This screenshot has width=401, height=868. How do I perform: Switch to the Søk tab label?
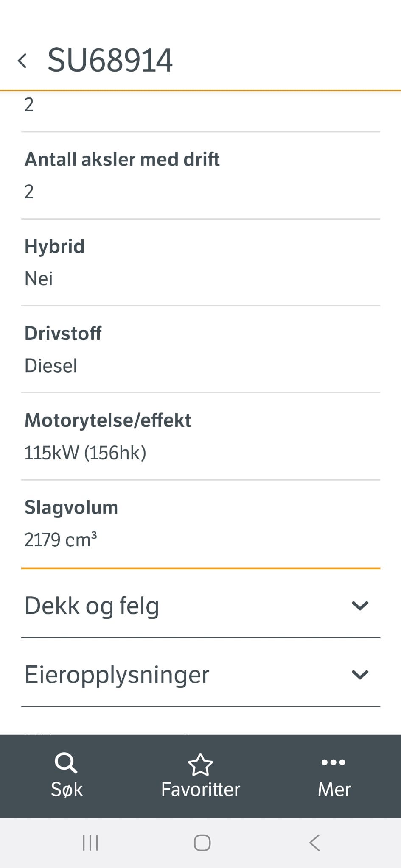(67, 790)
